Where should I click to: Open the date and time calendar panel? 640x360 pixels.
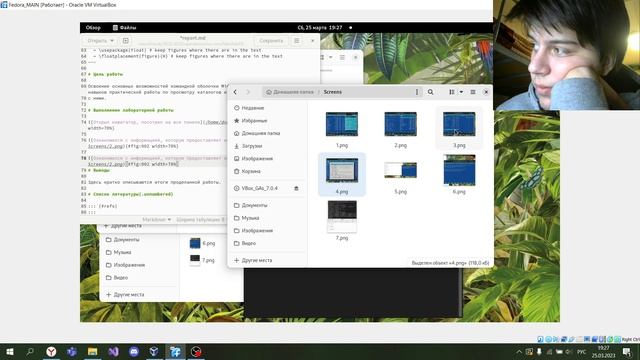320,28
